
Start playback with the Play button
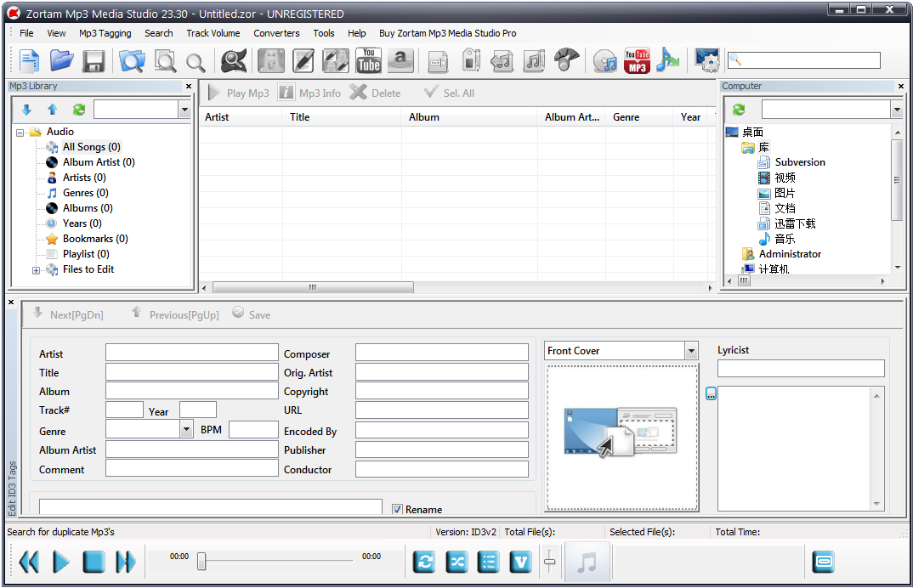pyautogui.click(x=61, y=562)
